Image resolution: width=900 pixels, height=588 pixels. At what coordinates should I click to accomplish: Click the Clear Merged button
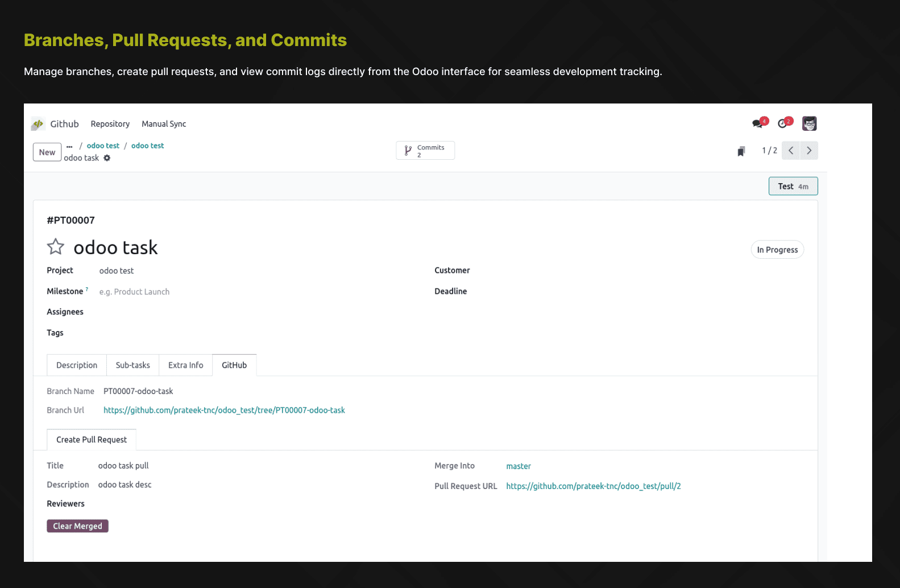coord(77,526)
